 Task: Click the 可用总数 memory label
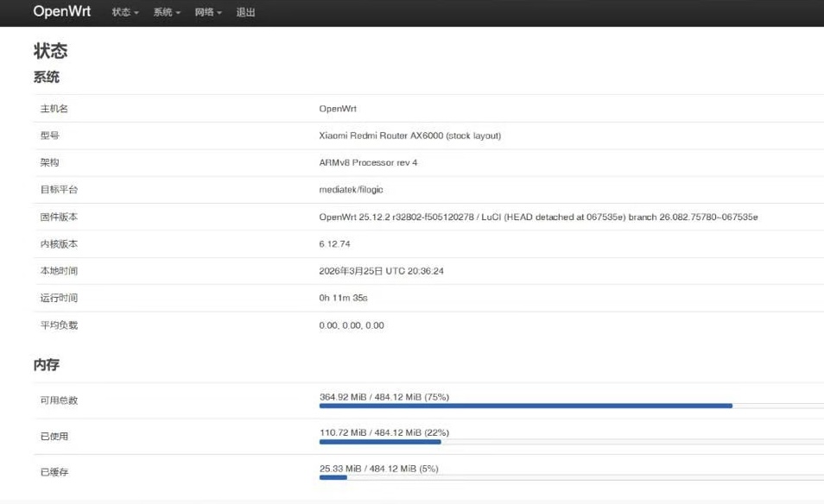tap(59, 400)
